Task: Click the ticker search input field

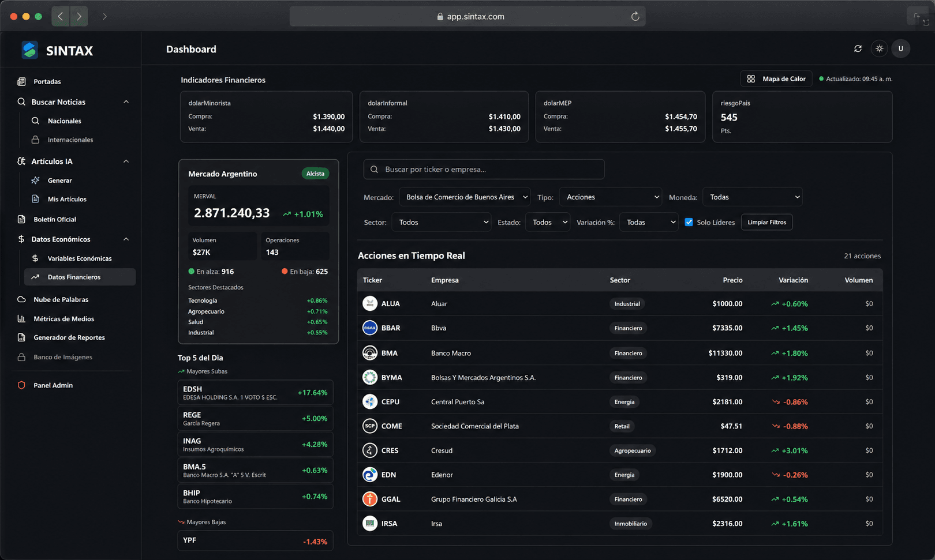Action: click(484, 169)
